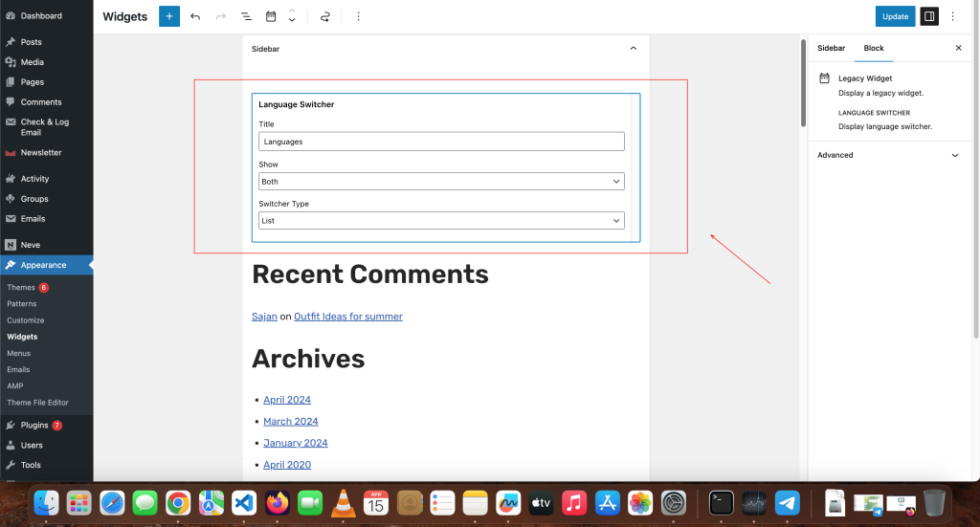Open the Show dropdown set to Both

tap(441, 182)
